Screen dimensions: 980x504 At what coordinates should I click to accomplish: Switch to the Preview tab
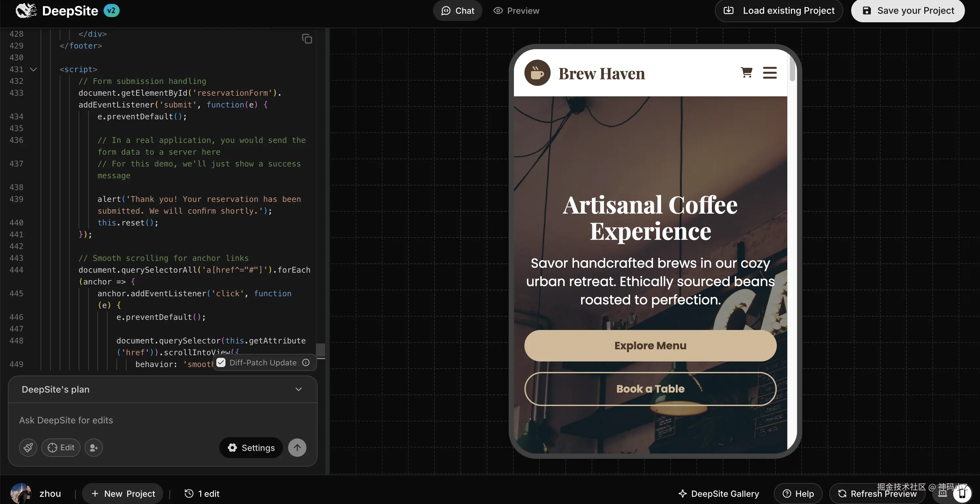point(516,11)
